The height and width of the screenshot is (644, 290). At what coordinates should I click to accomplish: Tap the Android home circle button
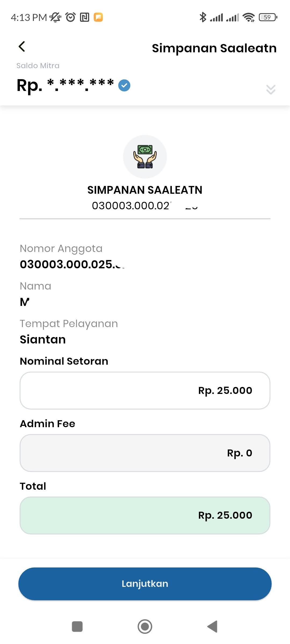145,627
